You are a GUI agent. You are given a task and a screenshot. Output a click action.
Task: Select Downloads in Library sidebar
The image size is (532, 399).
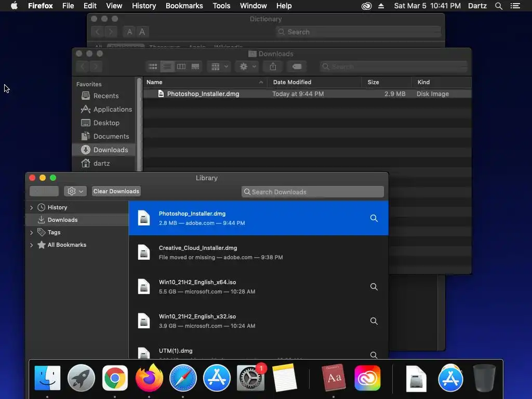pos(77,220)
